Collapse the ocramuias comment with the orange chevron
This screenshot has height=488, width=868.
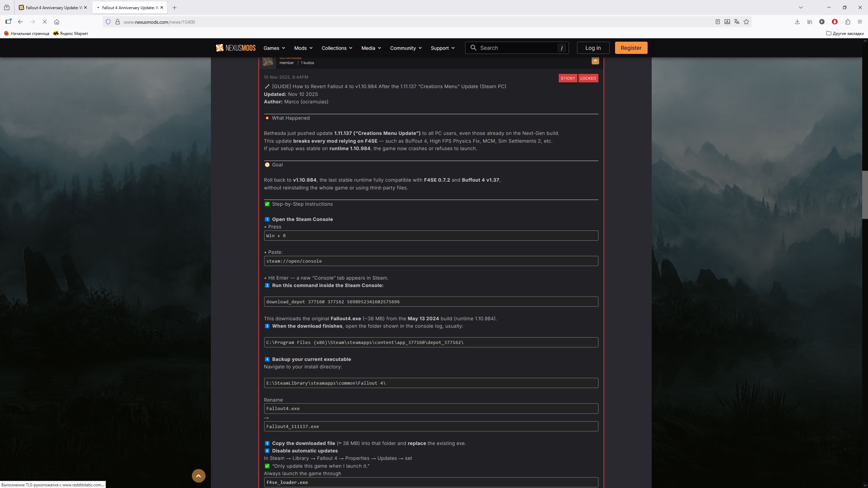click(595, 61)
